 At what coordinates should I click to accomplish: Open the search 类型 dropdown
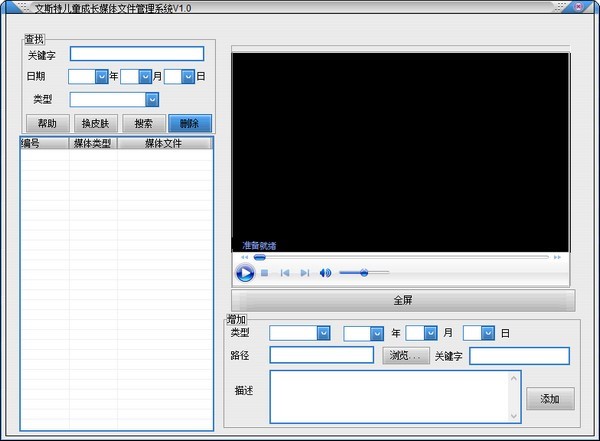point(152,99)
